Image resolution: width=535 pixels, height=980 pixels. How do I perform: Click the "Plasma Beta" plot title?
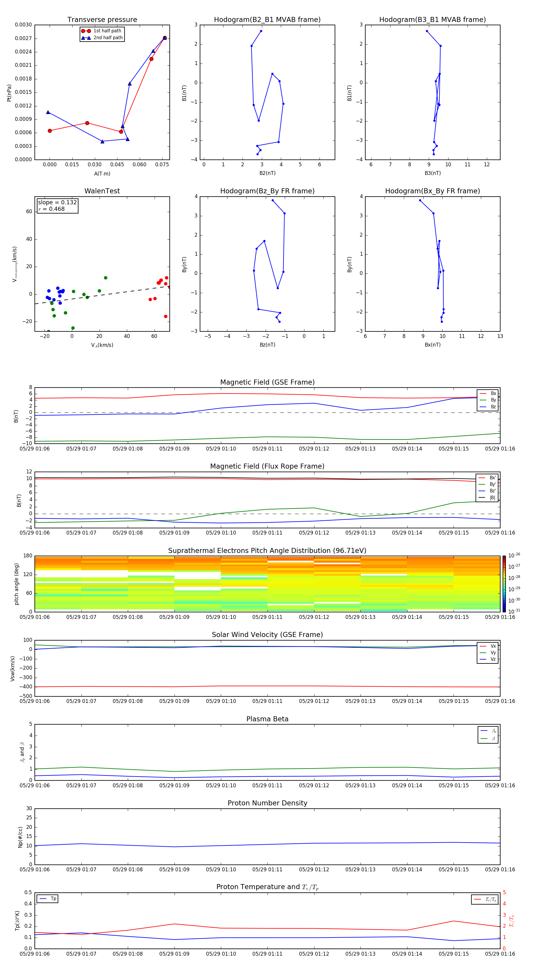pos(267,719)
